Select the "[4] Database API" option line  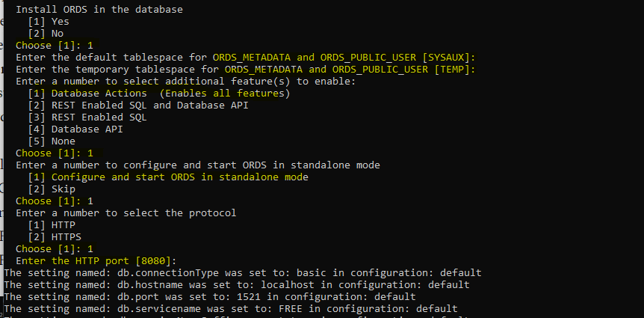pyautogui.click(x=75, y=129)
